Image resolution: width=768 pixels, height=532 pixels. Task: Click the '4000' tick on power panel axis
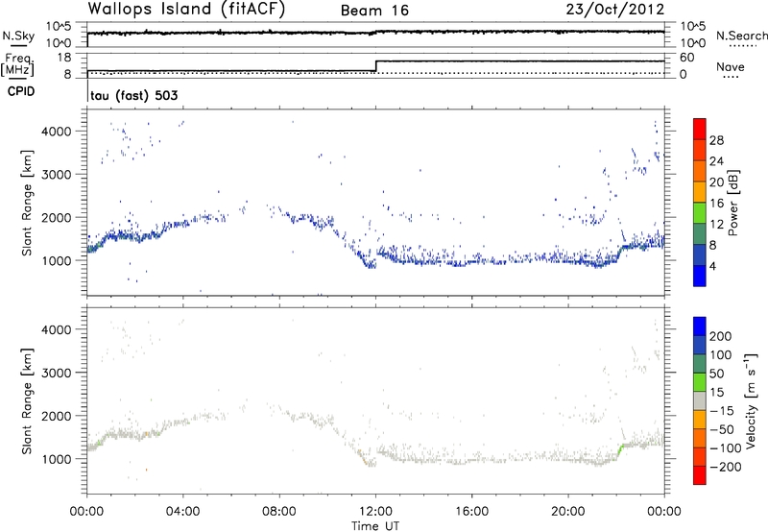[57, 132]
